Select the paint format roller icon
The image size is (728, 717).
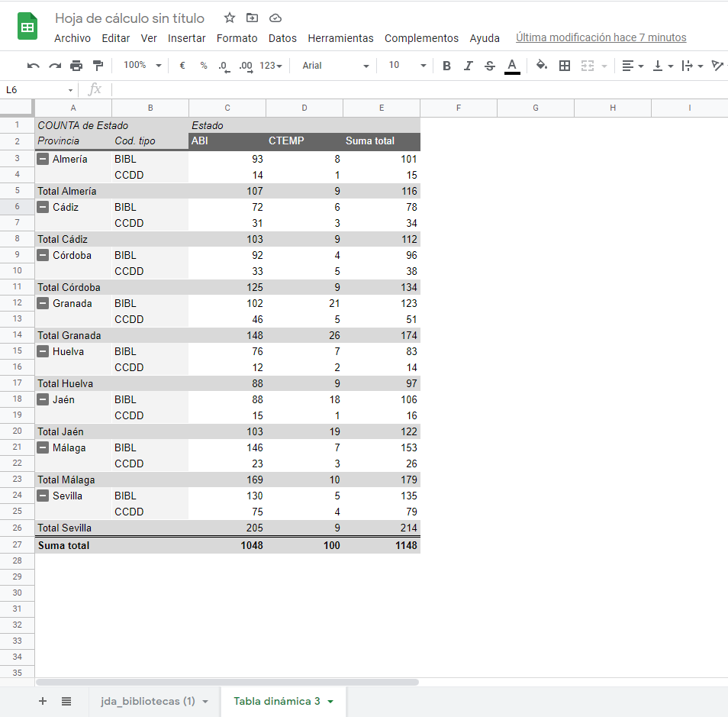coord(98,66)
